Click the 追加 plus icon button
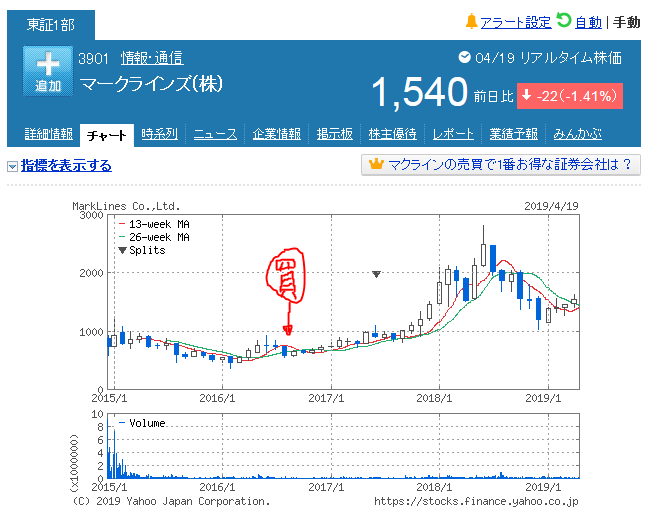The image size is (647, 516). (x=48, y=71)
